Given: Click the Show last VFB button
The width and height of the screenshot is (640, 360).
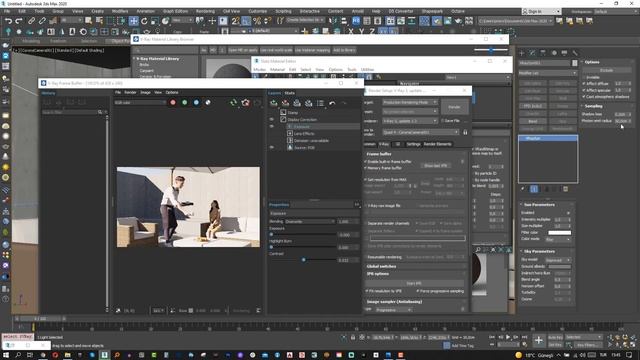Looking at the screenshot, I should click(x=436, y=166).
